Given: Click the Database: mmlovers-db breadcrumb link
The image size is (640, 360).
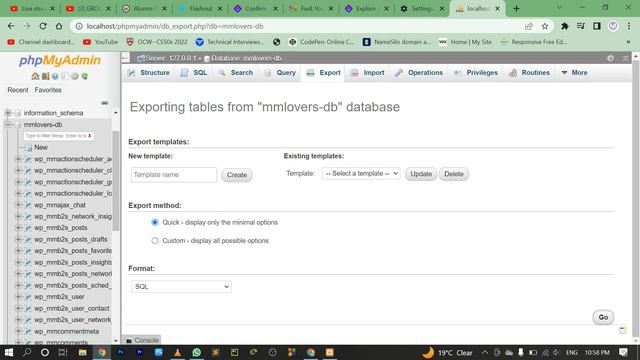Looking at the screenshot, I should (x=246, y=58).
